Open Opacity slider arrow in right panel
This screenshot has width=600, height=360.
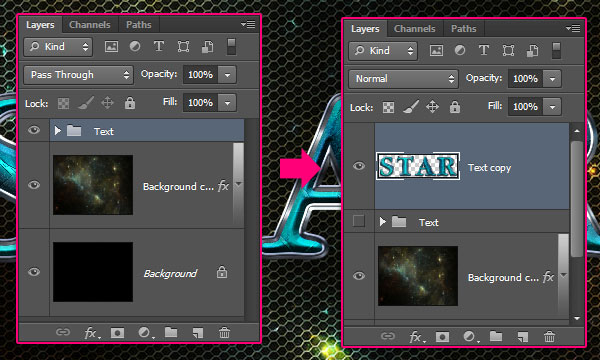tap(552, 79)
